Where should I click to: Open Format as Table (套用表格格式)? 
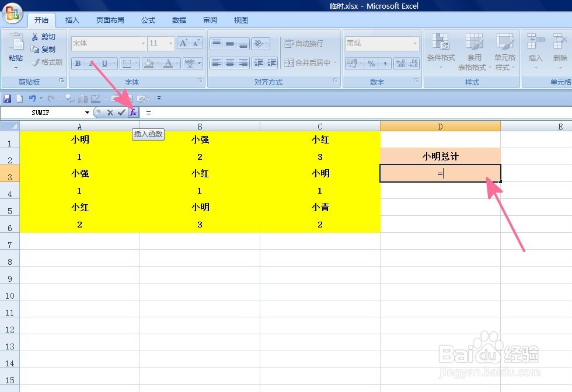click(x=474, y=51)
